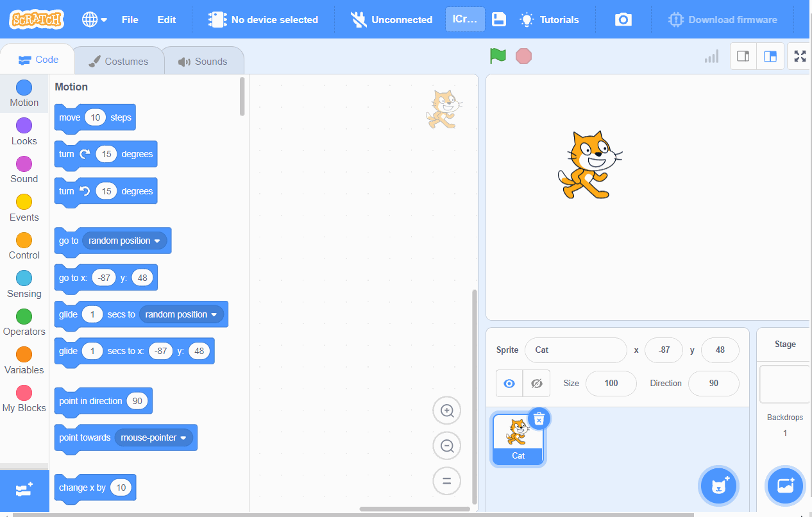Click No device selected button
Image resolution: width=812 pixels, height=517 pixels.
pyautogui.click(x=263, y=19)
